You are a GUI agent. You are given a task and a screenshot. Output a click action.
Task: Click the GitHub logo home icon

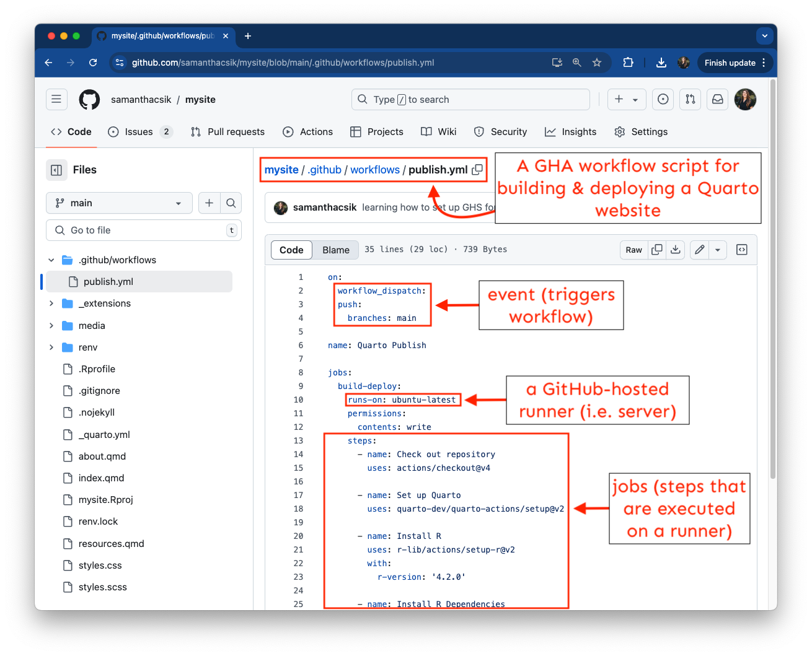coord(89,100)
